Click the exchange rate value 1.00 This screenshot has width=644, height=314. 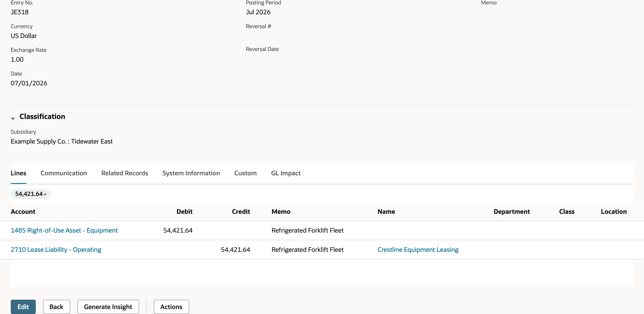pyautogui.click(x=17, y=59)
